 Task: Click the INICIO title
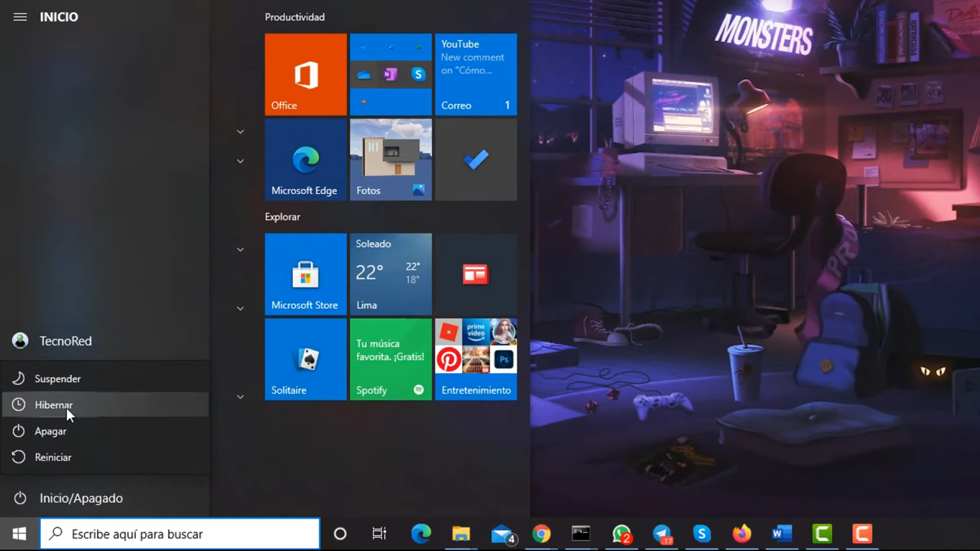click(x=59, y=17)
